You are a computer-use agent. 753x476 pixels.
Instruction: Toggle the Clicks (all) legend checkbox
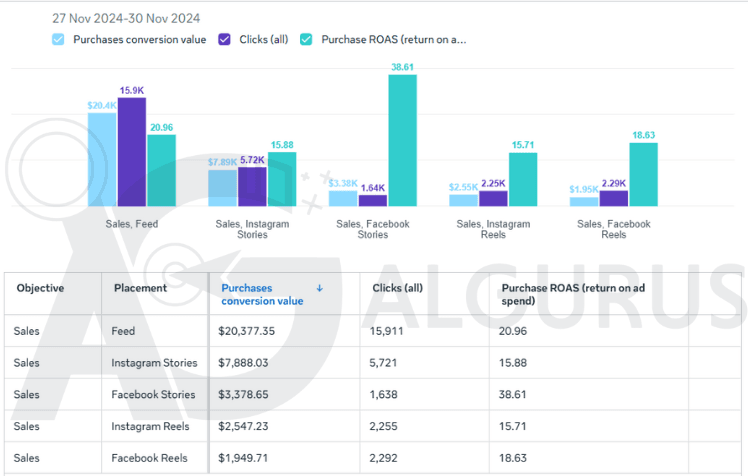pyautogui.click(x=224, y=40)
